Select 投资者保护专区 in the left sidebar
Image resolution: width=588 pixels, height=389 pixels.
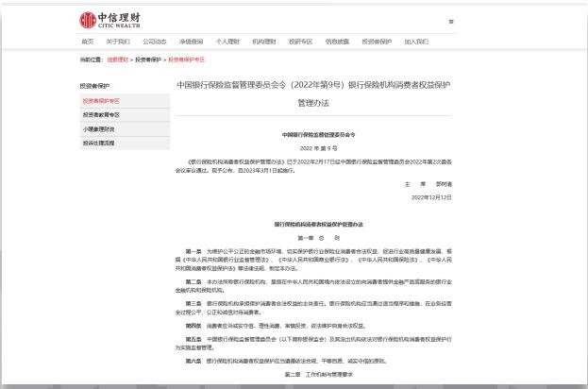[101, 100]
